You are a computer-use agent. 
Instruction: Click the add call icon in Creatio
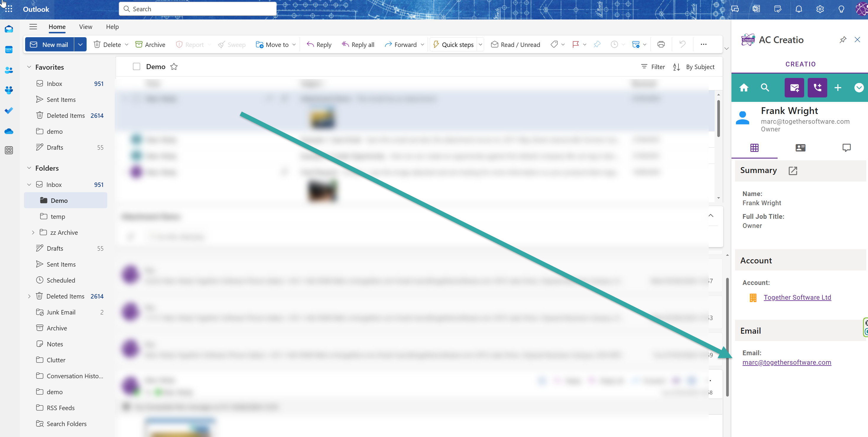(x=817, y=87)
